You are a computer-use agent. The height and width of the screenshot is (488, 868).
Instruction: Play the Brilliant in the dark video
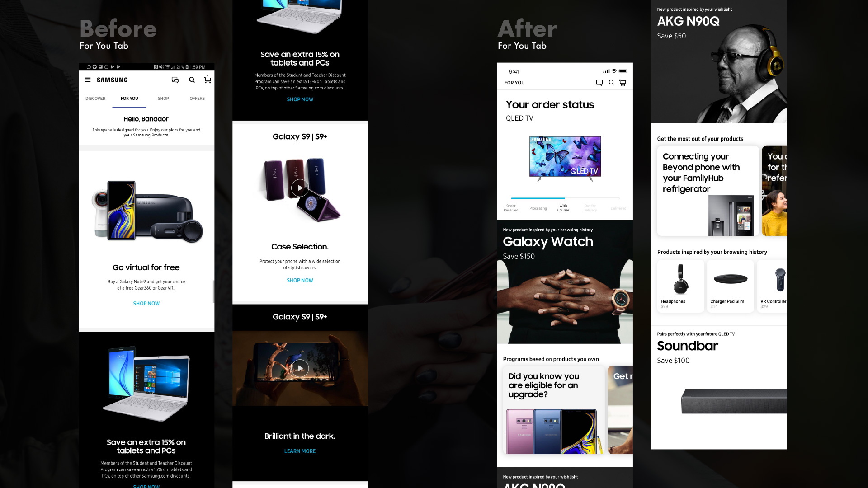pos(300,368)
